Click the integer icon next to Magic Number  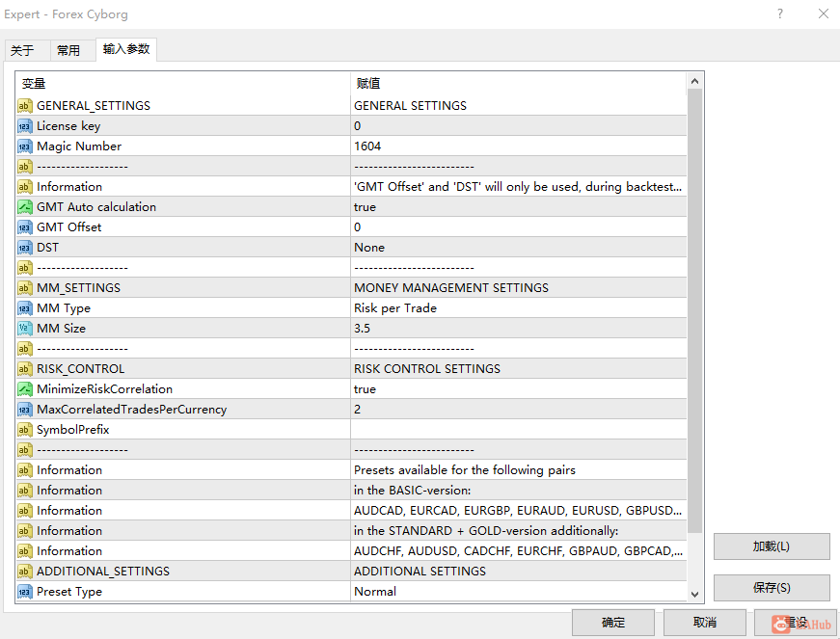click(25, 146)
